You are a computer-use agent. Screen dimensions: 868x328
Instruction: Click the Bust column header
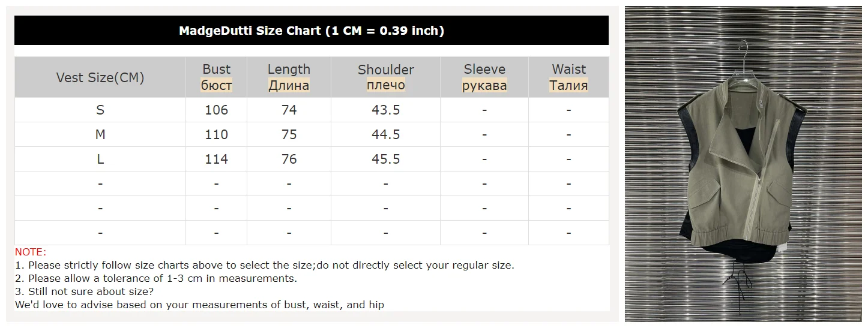[x=216, y=77]
